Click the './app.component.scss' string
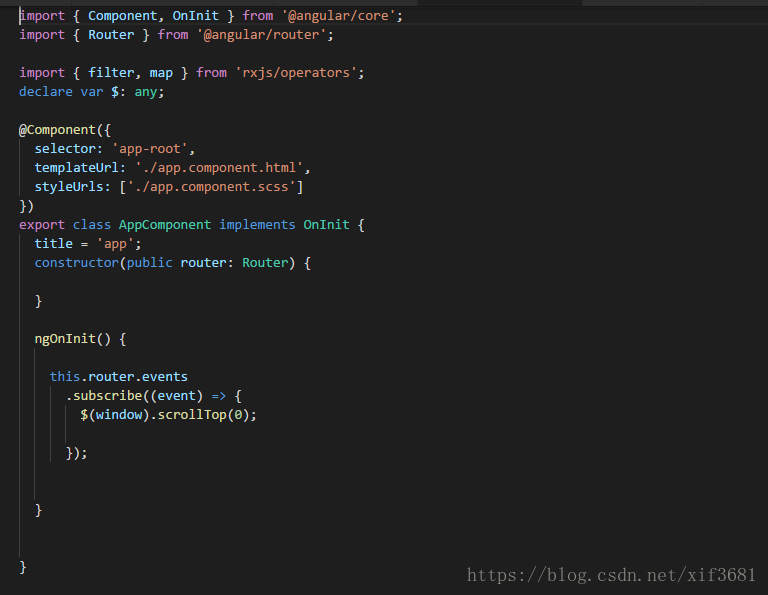 (x=212, y=187)
